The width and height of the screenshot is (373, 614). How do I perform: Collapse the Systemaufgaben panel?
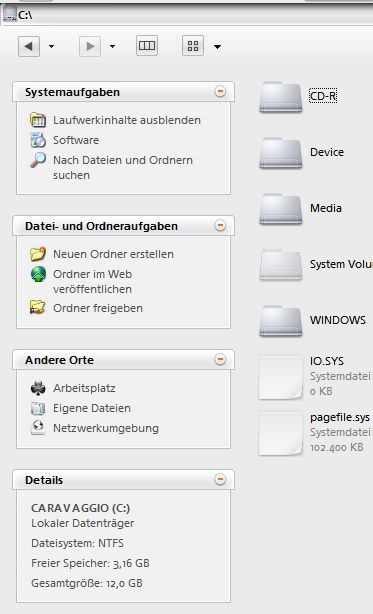pyautogui.click(x=220, y=92)
